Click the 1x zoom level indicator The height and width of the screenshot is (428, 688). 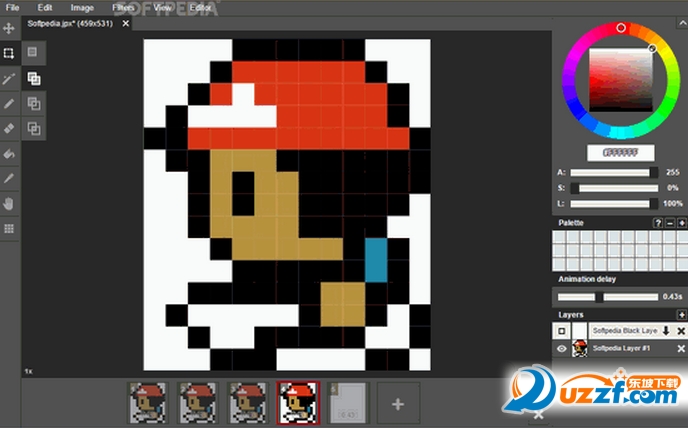(28, 371)
